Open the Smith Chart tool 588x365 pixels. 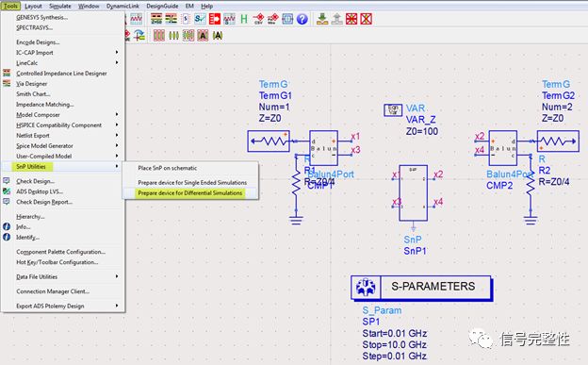click(63, 94)
